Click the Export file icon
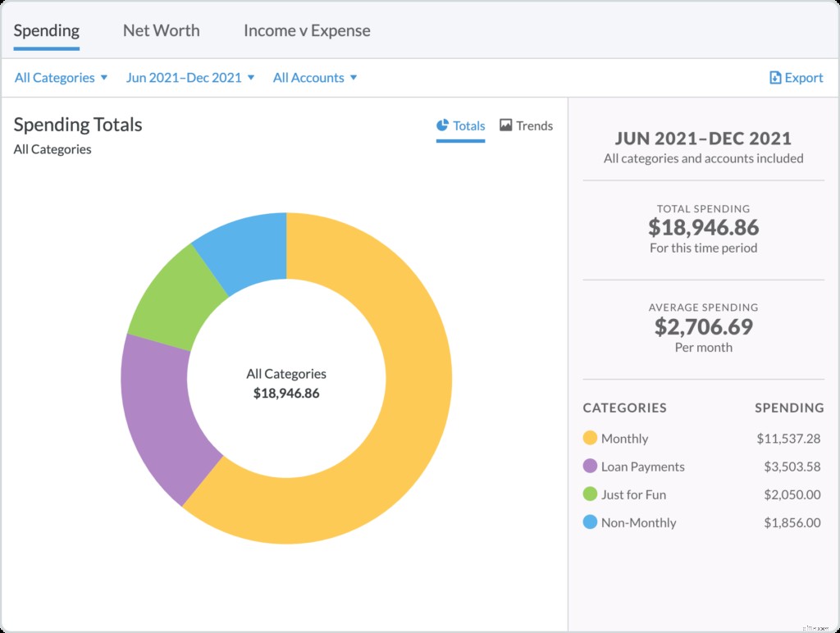Screen dimensions: 840x633 tap(774, 77)
